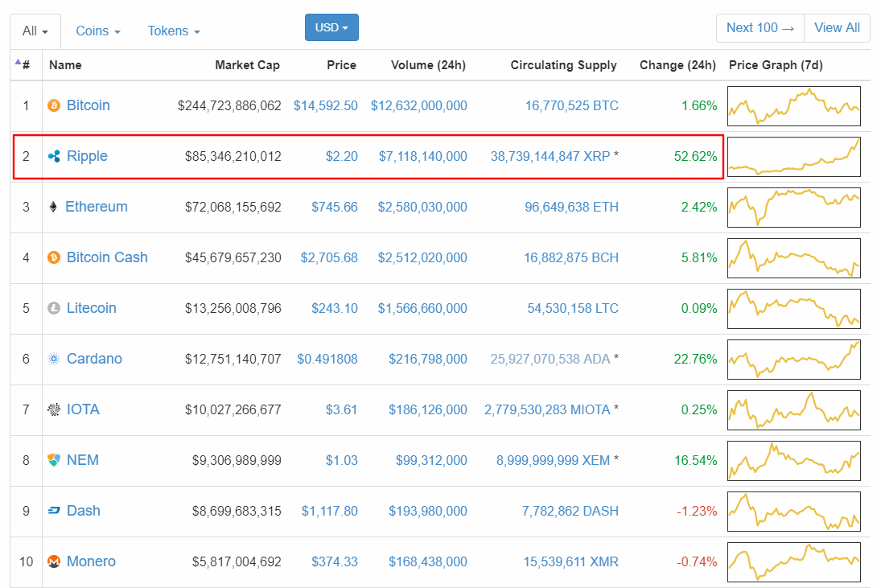The height and width of the screenshot is (588, 881).
Task: Click the View All button
Action: pyautogui.click(x=837, y=27)
